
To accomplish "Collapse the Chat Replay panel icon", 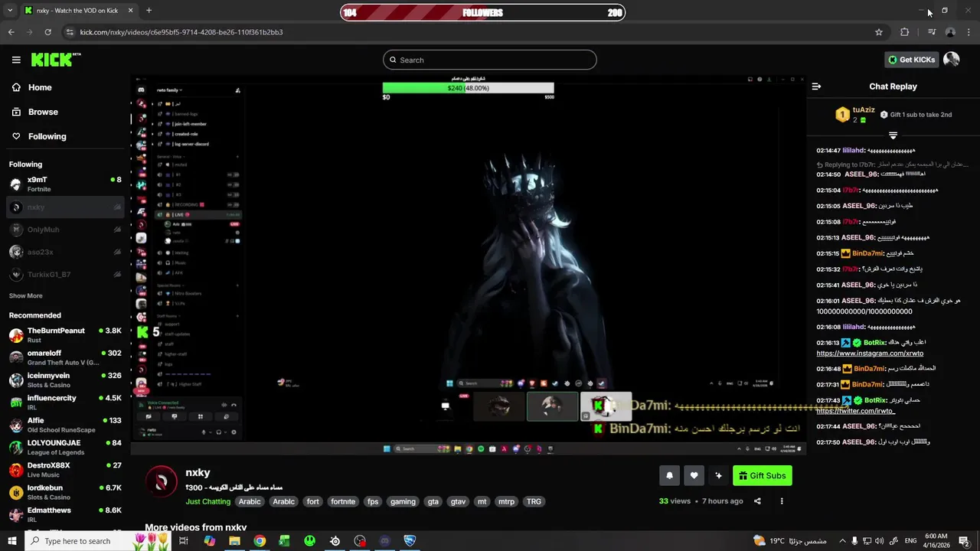I will coord(816,86).
